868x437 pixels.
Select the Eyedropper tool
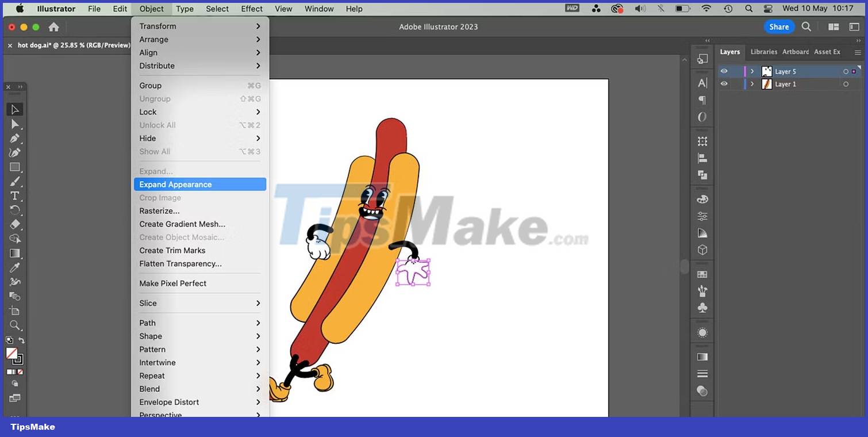click(14, 267)
